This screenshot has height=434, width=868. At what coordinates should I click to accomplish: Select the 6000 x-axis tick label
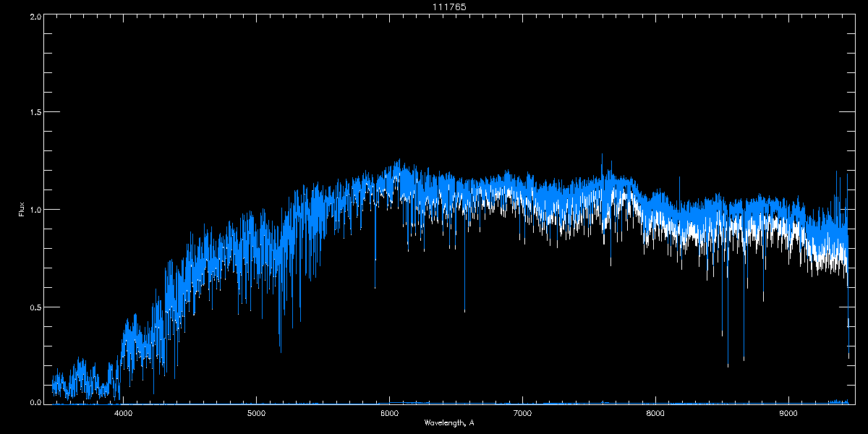coord(389,414)
